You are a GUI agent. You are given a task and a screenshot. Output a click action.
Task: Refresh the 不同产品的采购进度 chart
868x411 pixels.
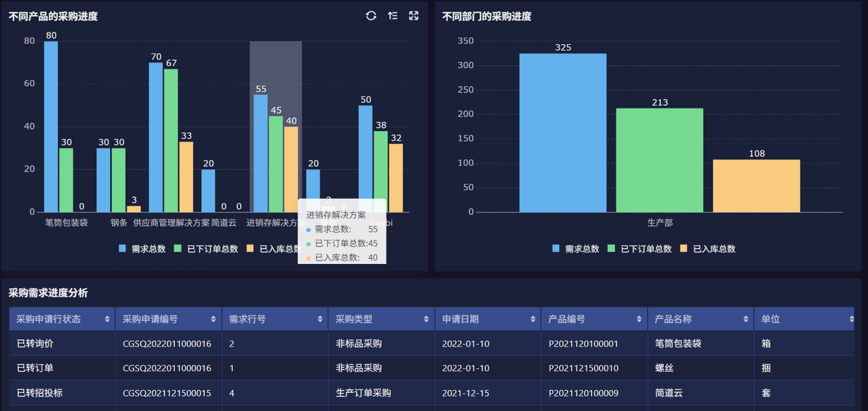click(x=371, y=16)
